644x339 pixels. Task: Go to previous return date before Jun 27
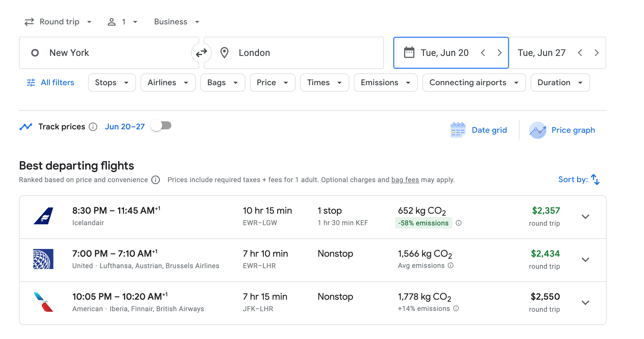[580, 53]
